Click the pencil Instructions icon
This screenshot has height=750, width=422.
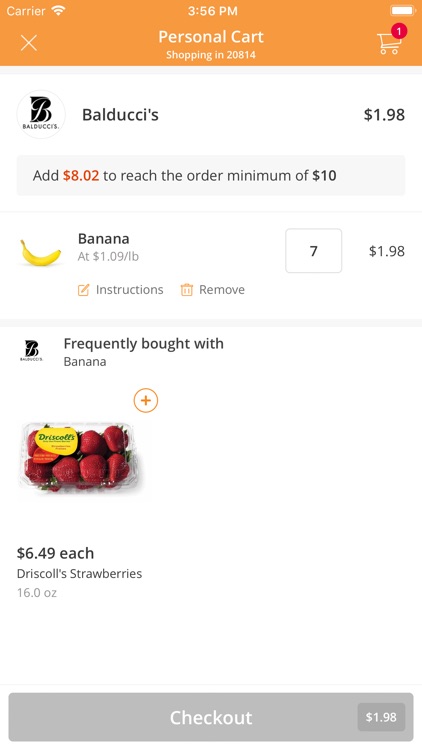[x=83, y=290]
